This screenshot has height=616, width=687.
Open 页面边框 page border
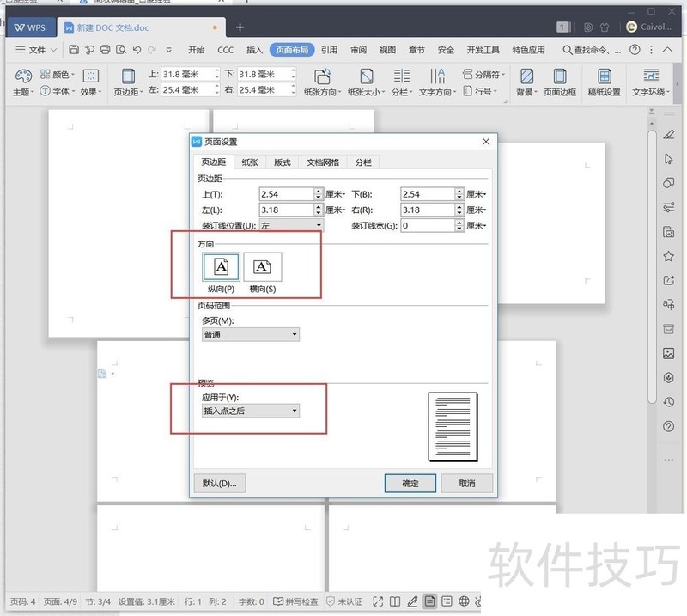[x=560, y=82]
